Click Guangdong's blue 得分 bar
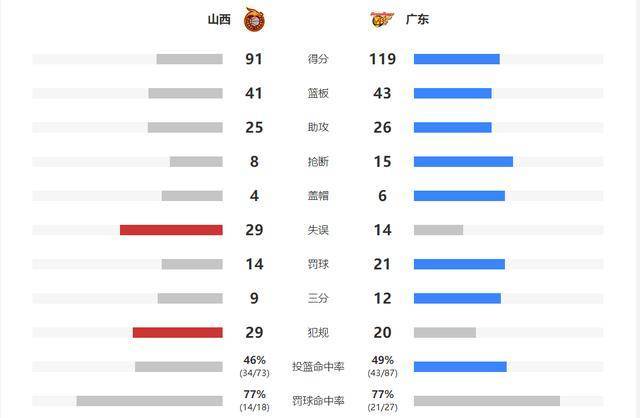 coord(457,59)
